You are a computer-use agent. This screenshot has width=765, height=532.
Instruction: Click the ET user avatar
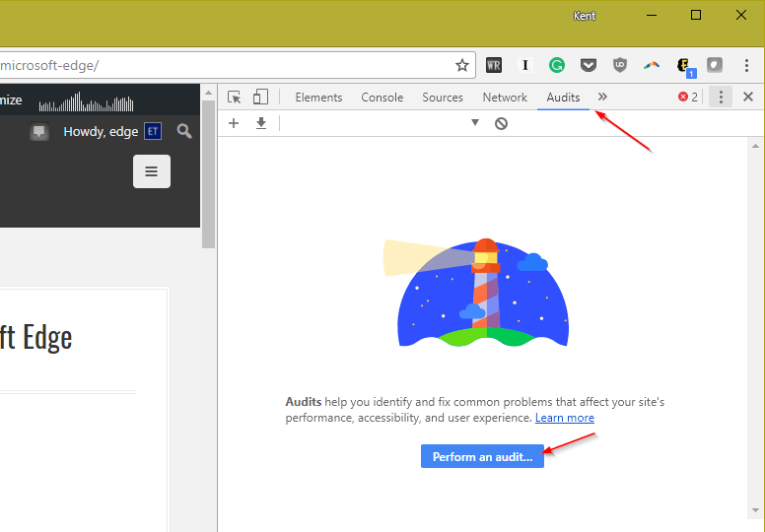point(153,131)
